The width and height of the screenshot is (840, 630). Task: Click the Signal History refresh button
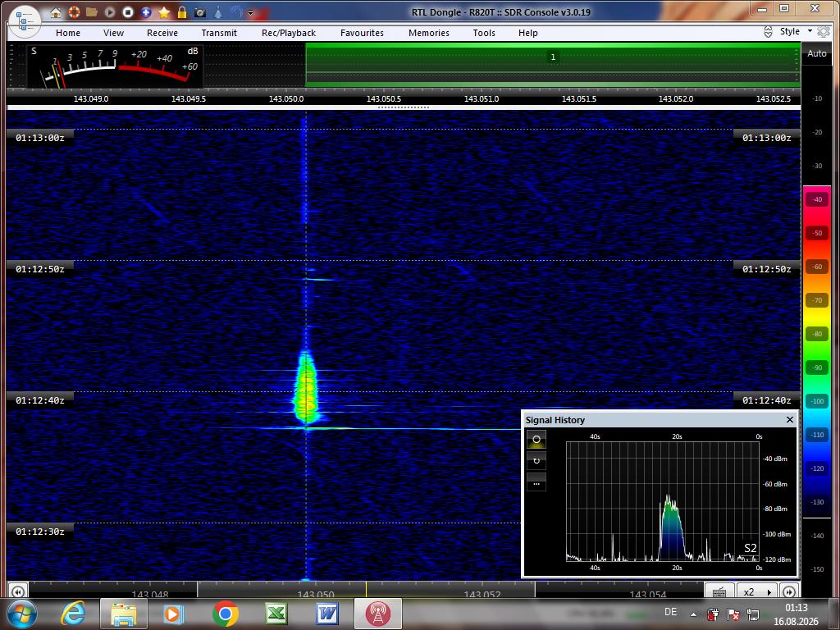click(x=536, y=461)
